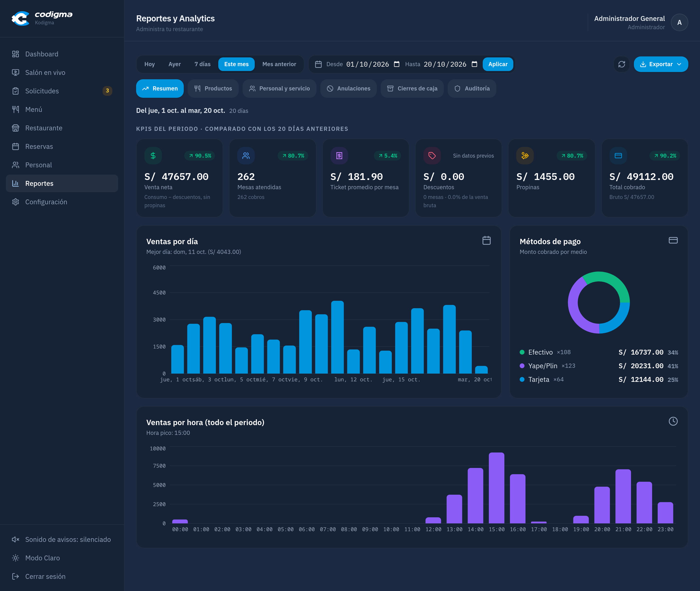
Task: Open the Dashboard sidebar item
Action: tap(62, 54)
